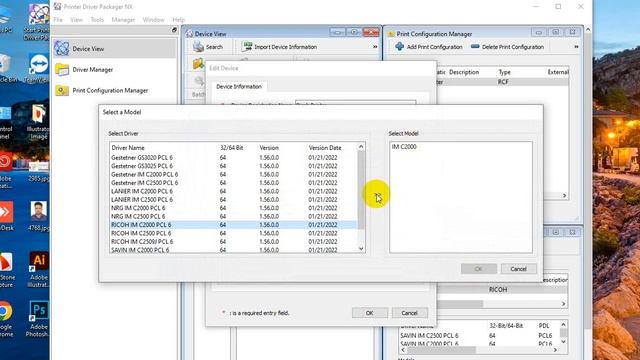Open Adobe Photoshop desktop shortcut
The image size is (640, 360).
pos(38,318)
